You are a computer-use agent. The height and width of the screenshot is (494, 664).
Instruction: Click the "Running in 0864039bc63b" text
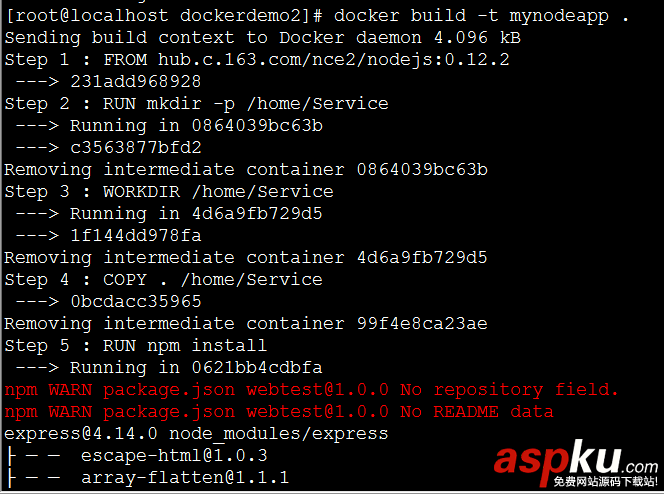[196, 126]
